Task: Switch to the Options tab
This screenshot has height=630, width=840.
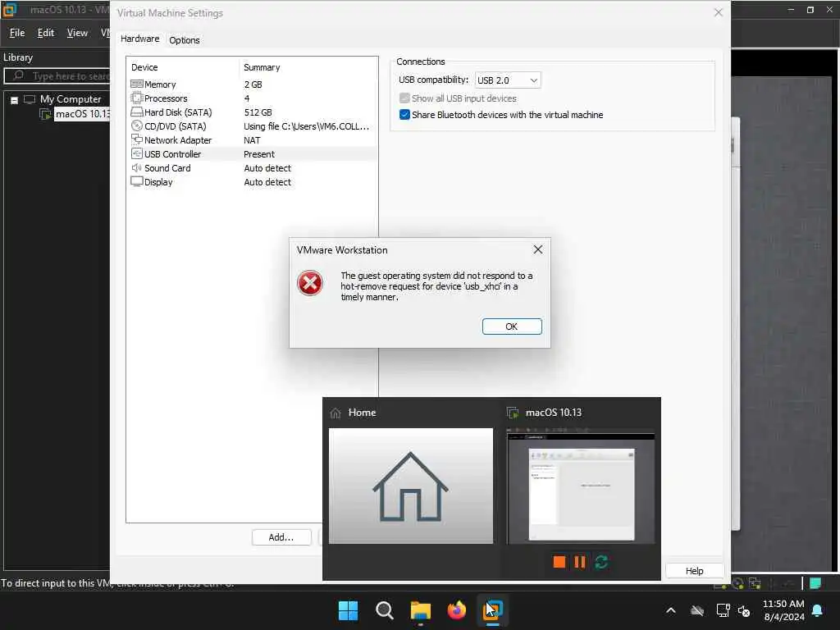Action: click(185, 40)
